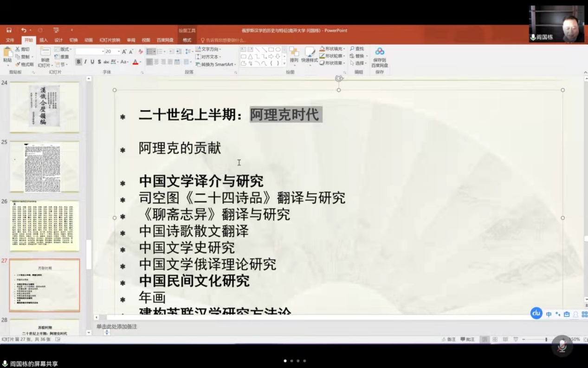This screenshot has width=588, height=368.
Task: Open Comments (批注) in status bar
Action: coord(467,340)
